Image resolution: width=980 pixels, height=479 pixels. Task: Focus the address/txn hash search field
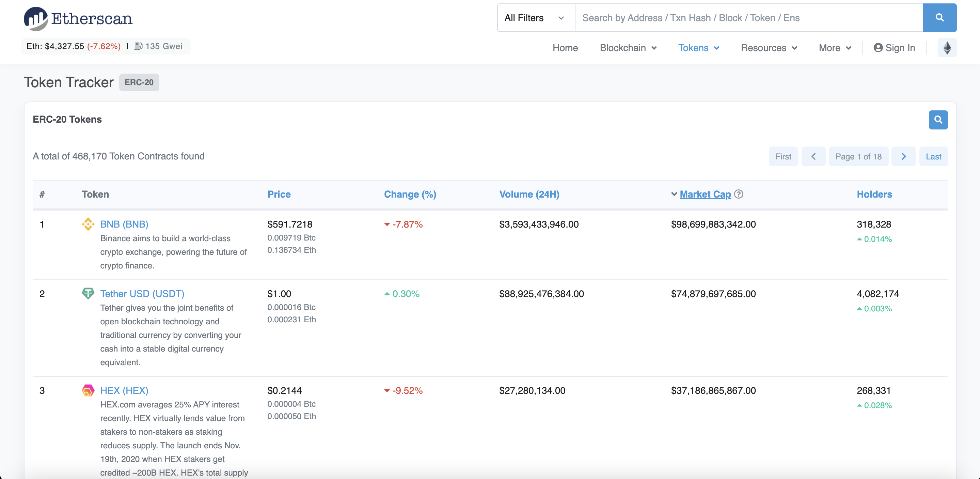(748, 18)
